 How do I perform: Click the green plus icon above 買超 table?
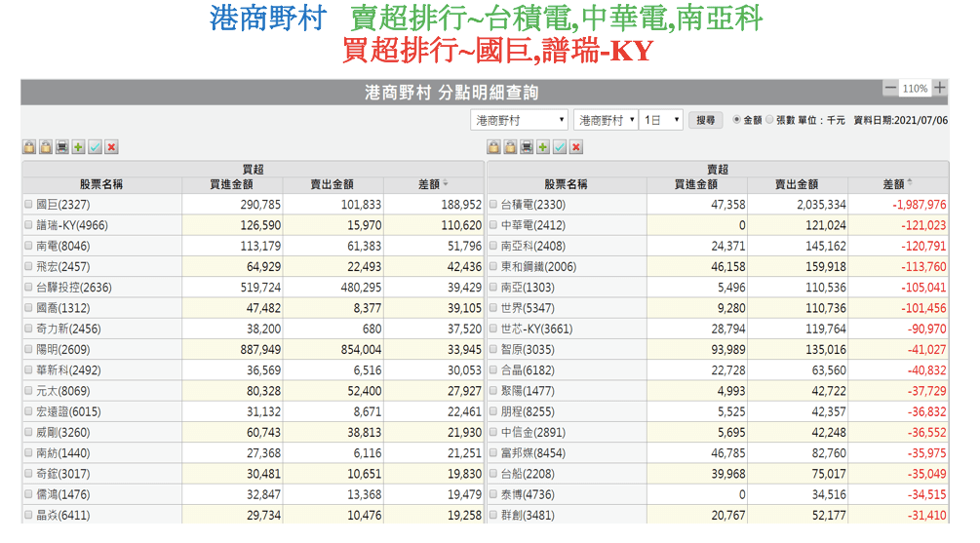tap(79, 147)
